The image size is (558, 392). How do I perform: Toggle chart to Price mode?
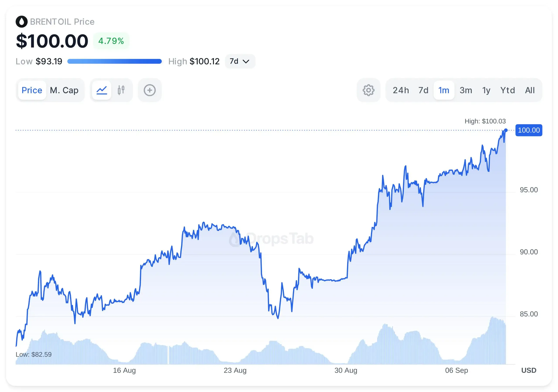[32, 90]
